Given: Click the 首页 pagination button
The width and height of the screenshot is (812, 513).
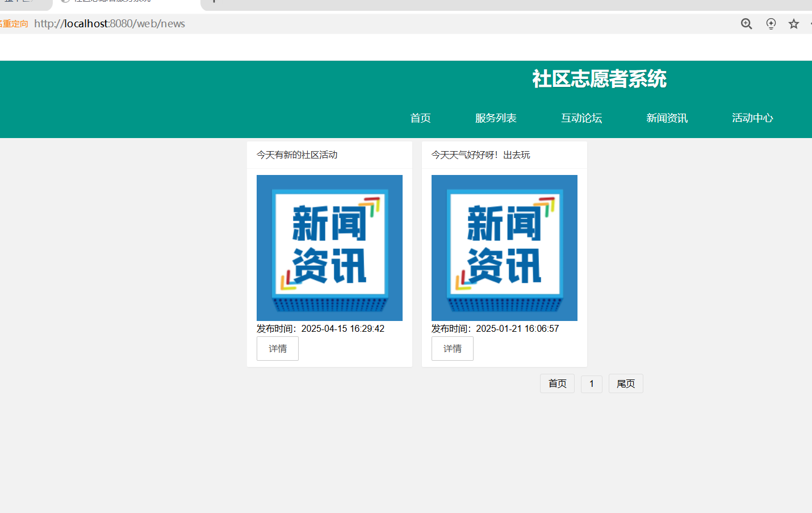Looking at the screenshot, I should (x=557, y=383).
